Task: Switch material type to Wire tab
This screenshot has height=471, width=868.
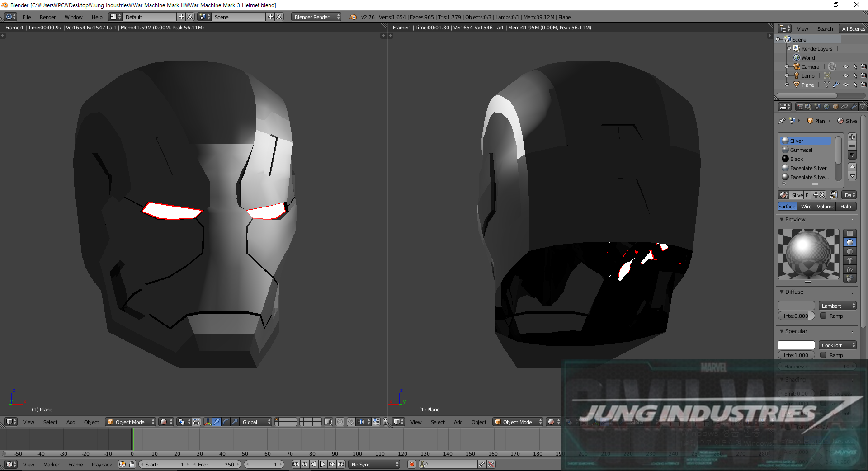Action: (806, 206)
